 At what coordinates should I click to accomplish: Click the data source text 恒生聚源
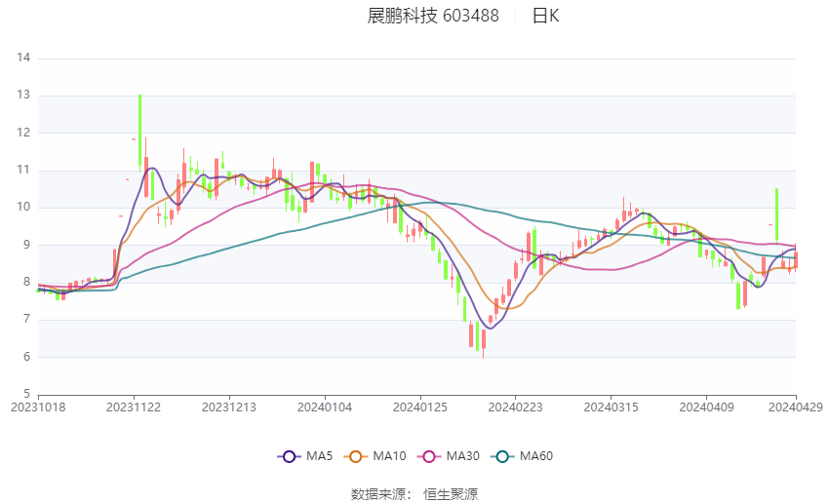pyautogui.click(x=451, y=494)
